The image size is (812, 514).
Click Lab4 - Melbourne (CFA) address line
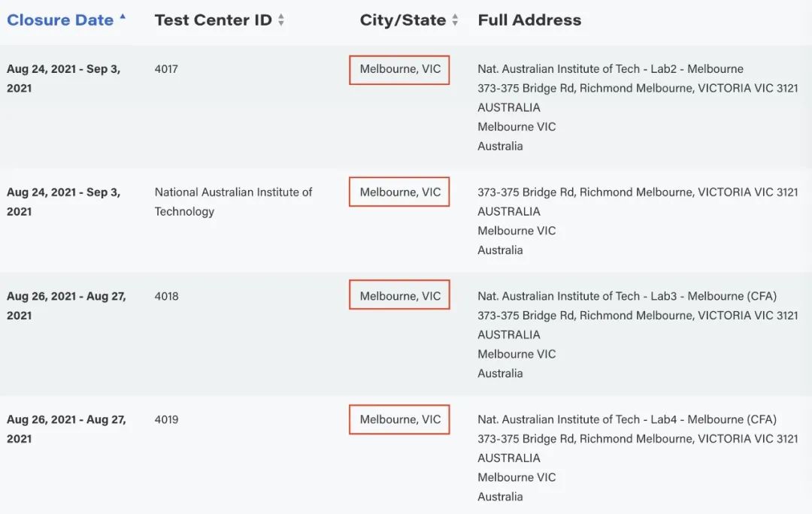(x=627, y=419)
